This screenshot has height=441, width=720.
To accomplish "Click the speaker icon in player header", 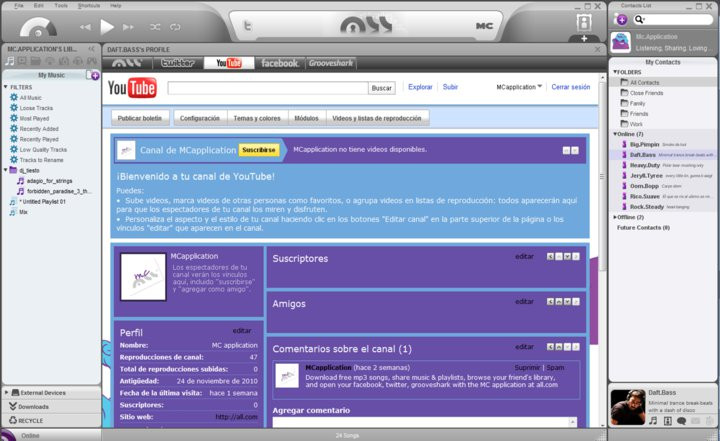I will (x=584, y=23).
